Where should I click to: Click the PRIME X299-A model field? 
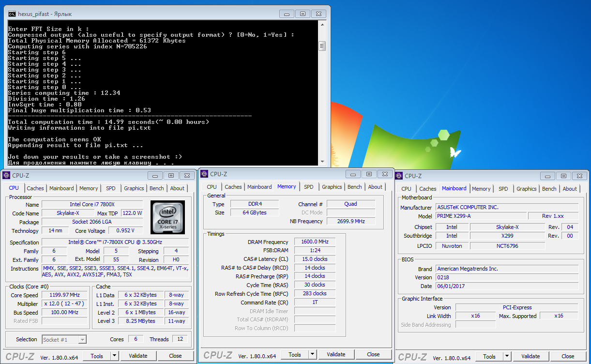coord(481,216)
